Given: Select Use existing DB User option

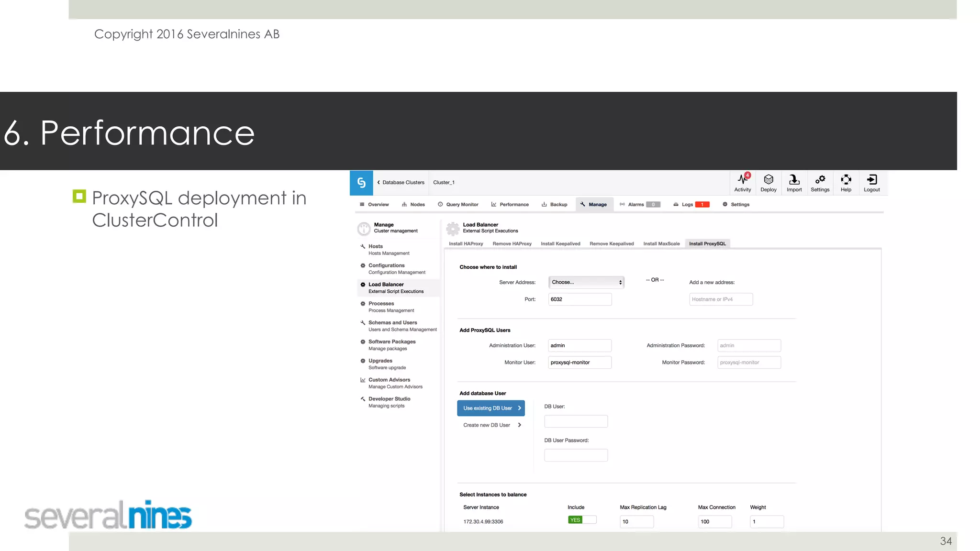Looking at the screenshot, I should click(x=491, y=408).
